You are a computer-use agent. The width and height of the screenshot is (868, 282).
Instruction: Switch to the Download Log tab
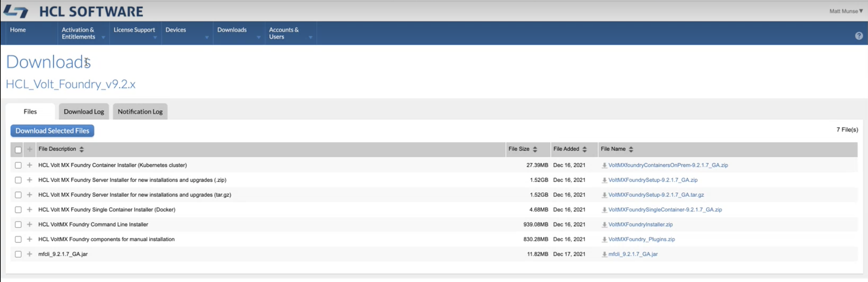click(x=84, y=111)
